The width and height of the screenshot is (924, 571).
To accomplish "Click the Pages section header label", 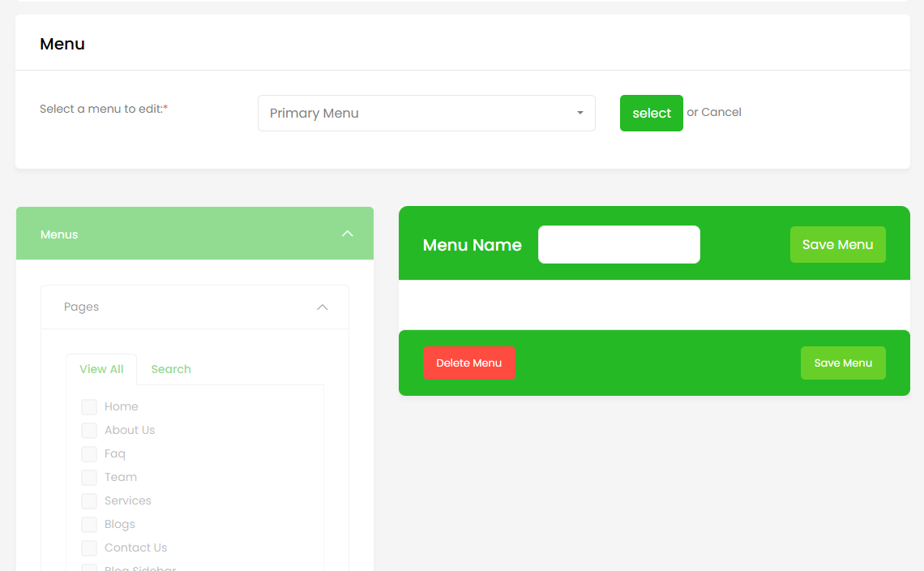I will point(81,307).
